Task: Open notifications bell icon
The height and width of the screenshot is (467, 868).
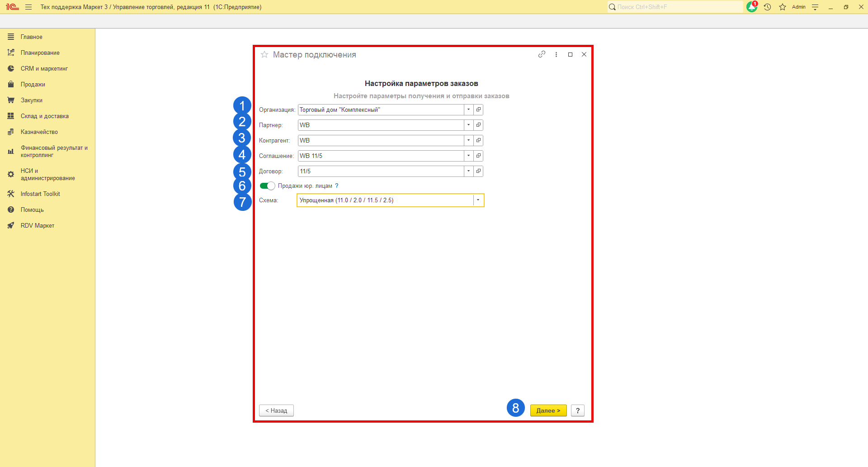Action: [x=752, y=7]
